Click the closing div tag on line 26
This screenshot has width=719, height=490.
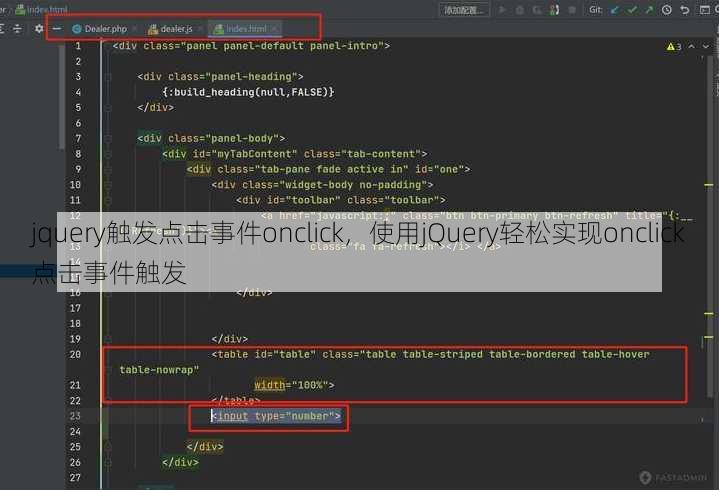point(180,462)
